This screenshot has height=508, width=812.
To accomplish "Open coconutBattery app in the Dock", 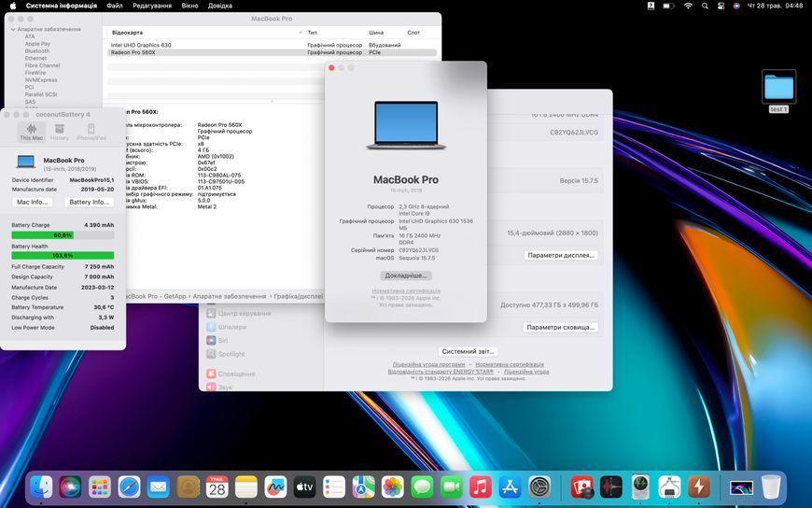I will point(640,487).
